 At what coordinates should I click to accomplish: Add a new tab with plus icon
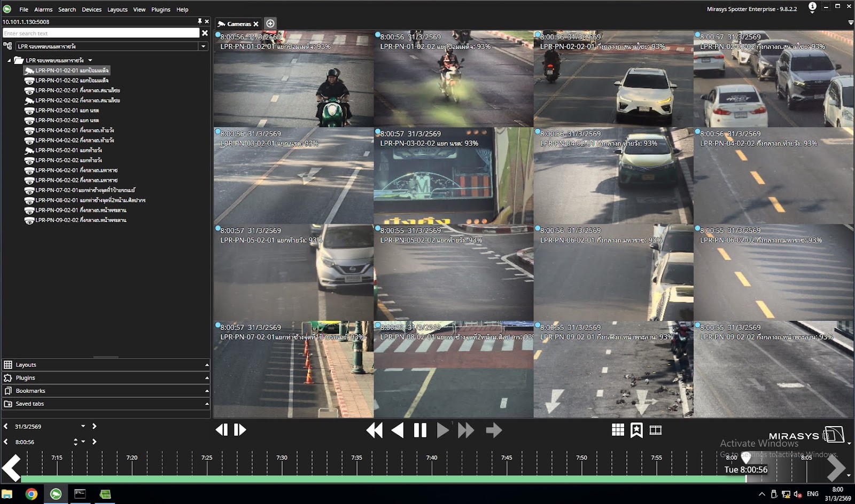click(x=270, y=23)
